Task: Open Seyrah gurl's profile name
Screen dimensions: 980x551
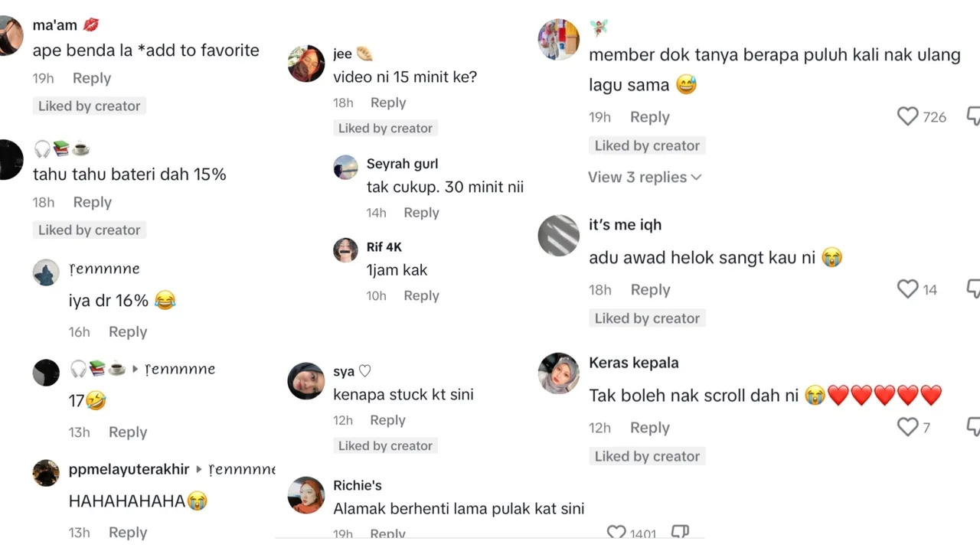Action: coord(402,164)
